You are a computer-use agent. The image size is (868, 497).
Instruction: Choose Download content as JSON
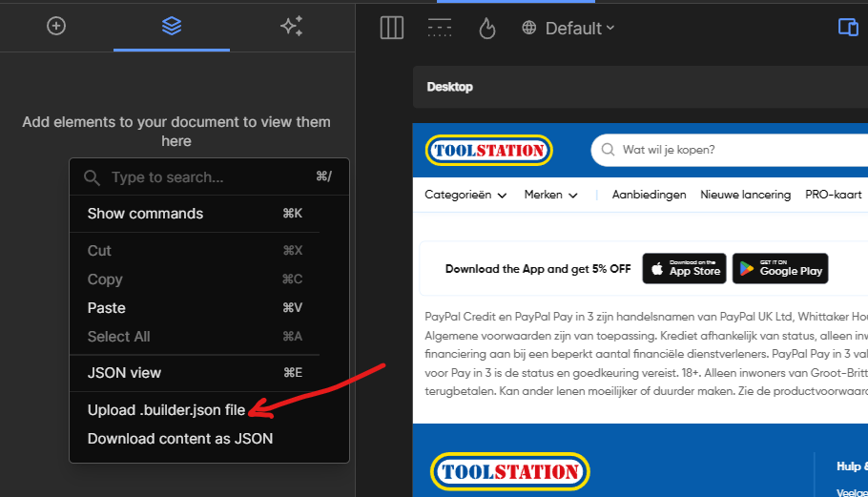(x=179, y=439)
